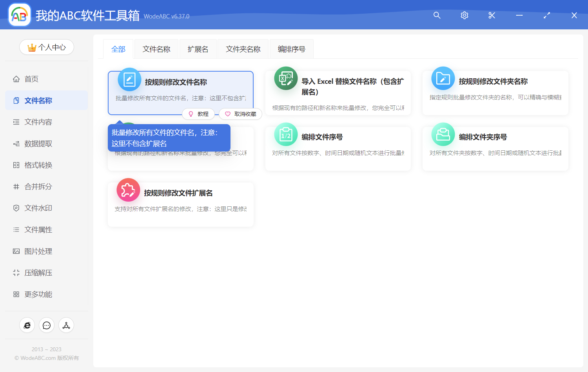
Task: Switch to the 扩展名 tab
Action: (198, 49)
